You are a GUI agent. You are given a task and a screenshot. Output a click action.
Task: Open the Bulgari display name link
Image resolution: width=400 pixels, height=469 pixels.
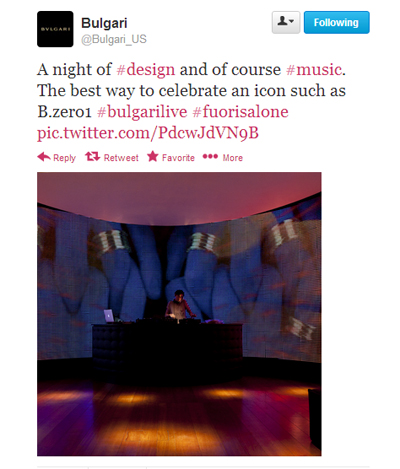(x=104, y=23)
